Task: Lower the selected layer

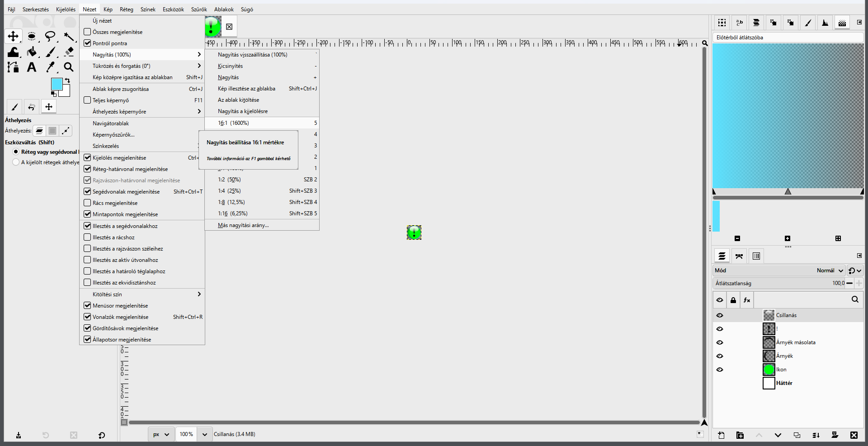Action: (x=778, y=435)
